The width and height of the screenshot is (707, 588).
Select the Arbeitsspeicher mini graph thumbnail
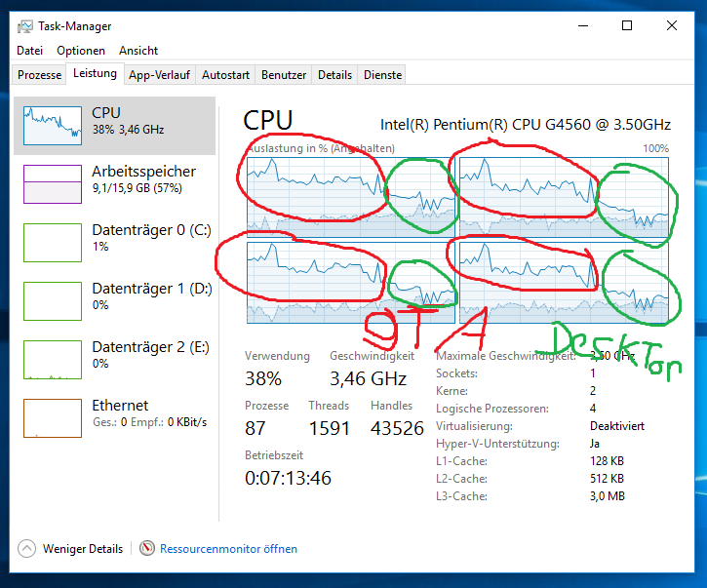[x=53, y=184]
